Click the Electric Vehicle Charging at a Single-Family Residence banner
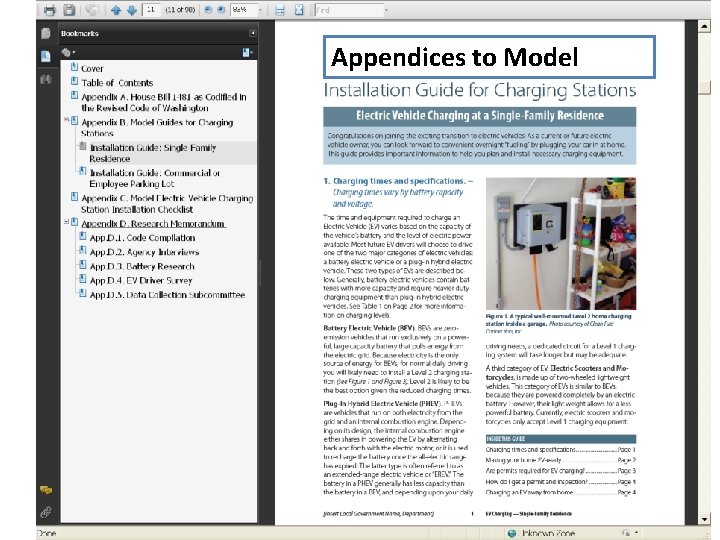Screen dimensions: 720x540 click(x=479, y=116)
